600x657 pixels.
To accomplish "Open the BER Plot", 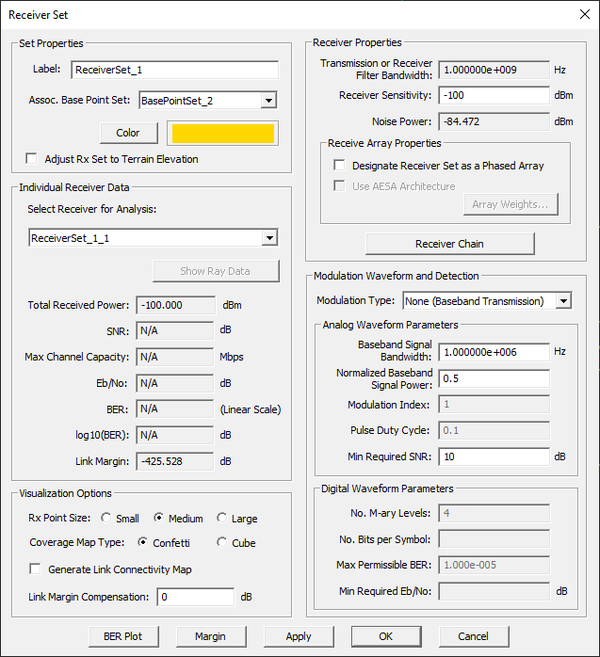I will [124, 636].
